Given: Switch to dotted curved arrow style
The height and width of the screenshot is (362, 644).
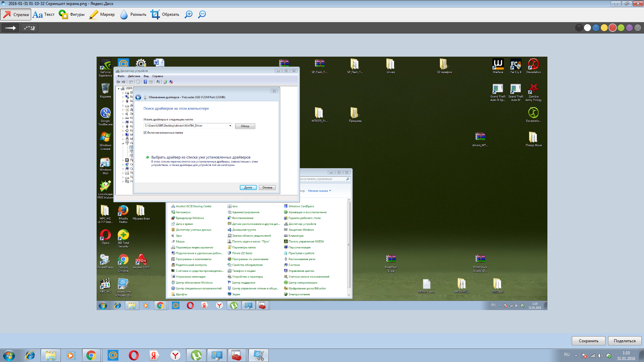Looking at the screenshot, I should pyautogui.click(x=30, y=28).
